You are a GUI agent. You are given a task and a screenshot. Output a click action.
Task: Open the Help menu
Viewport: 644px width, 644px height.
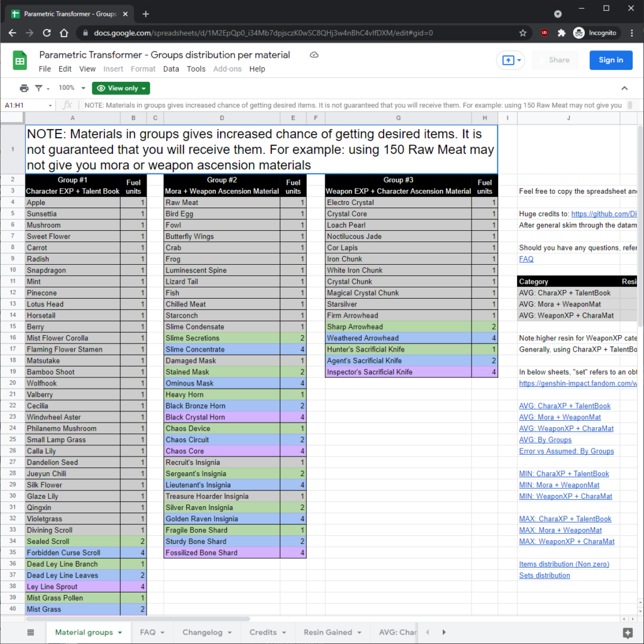257,69
